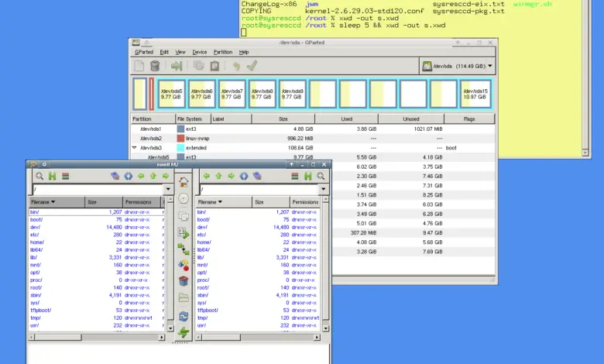The image size is (604, 364).
Task: Click the blue circle icon in right pane toolbar
Action: (x=244, y=176)
